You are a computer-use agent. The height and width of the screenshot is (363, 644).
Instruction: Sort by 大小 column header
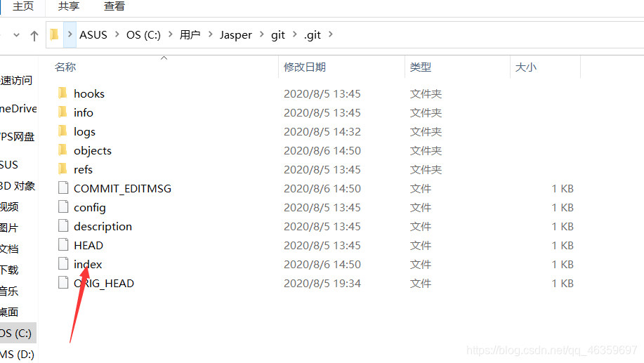(526, 67)
